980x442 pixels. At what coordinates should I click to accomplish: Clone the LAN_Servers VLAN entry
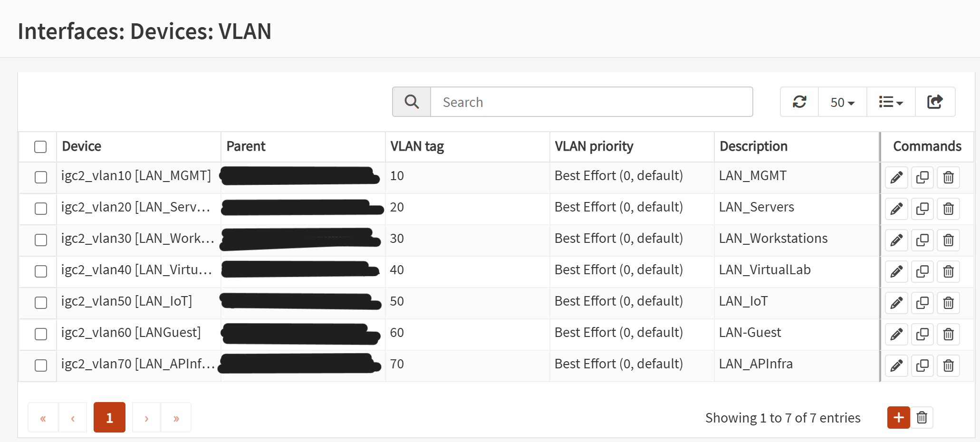click(x=922, y=209)
